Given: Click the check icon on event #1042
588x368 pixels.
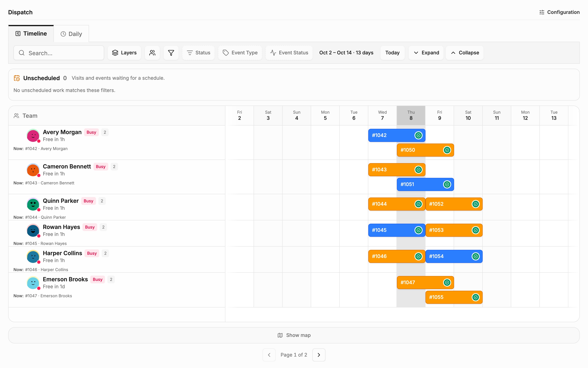Looking at the screenshot, I should (418, 135).
